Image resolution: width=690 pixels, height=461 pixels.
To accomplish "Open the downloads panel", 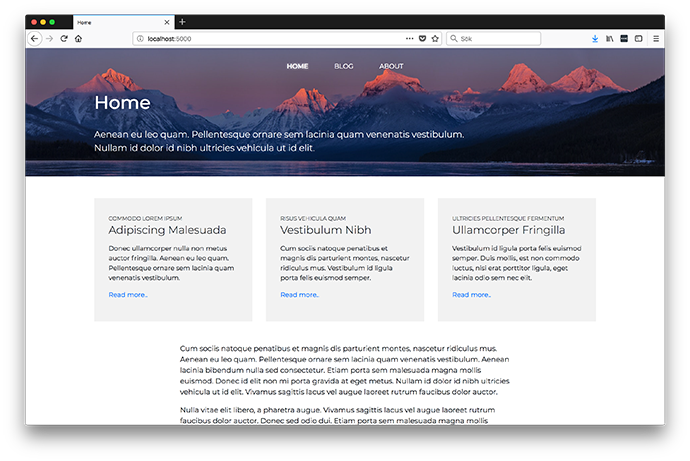I will point(595,38).
